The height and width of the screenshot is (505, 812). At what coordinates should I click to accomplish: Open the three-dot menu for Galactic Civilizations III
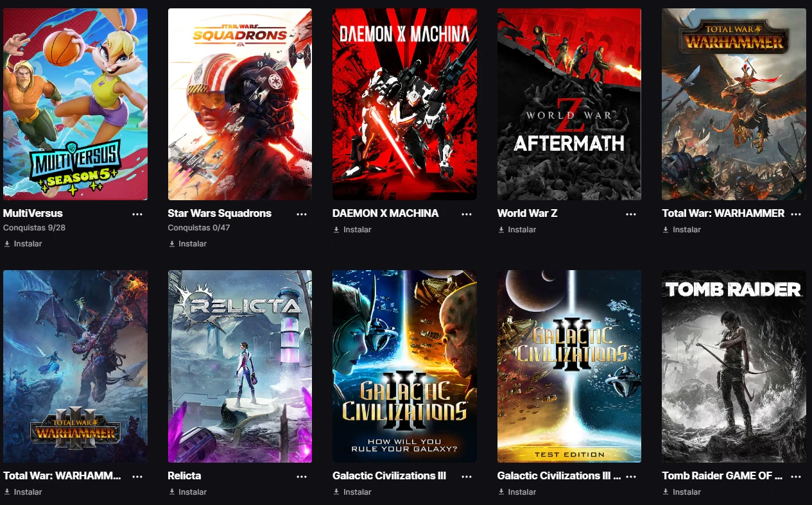467,477
